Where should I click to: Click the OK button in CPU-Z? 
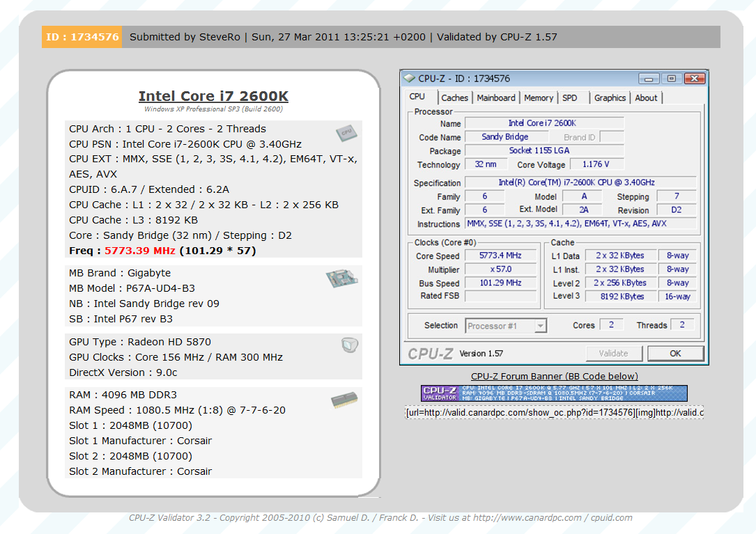click(x=675, y=353)
